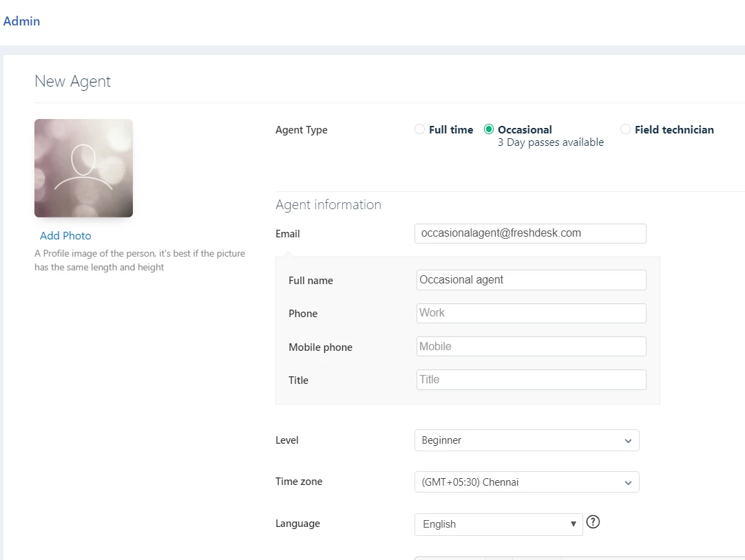Click the Add Photo link
The height and width of the screenshot is (560, 745).
pyautogui.click(x=65, y=236)
